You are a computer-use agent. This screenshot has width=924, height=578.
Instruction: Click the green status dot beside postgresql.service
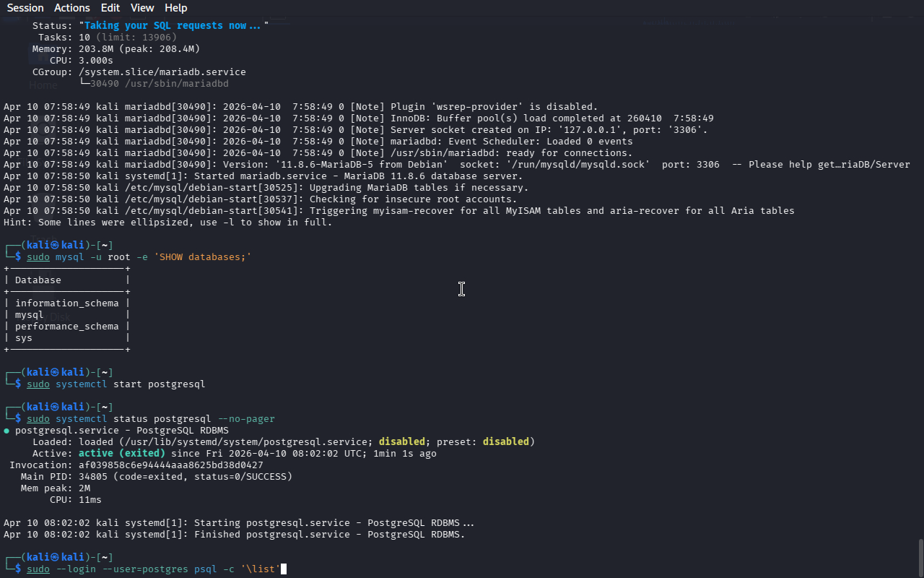coord(6,431)
